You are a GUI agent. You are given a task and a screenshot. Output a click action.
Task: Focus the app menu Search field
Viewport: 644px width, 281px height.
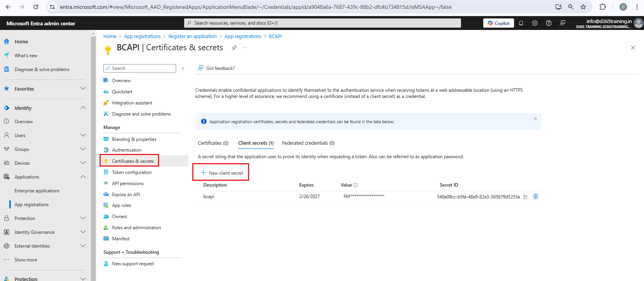(x=140, y=68)
